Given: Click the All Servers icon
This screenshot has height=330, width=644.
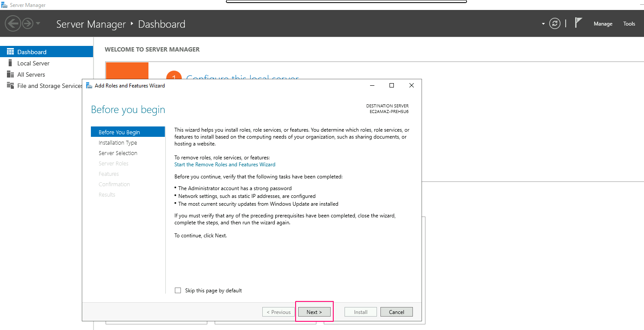Looking at the screenshot, I should pos(10,74).
